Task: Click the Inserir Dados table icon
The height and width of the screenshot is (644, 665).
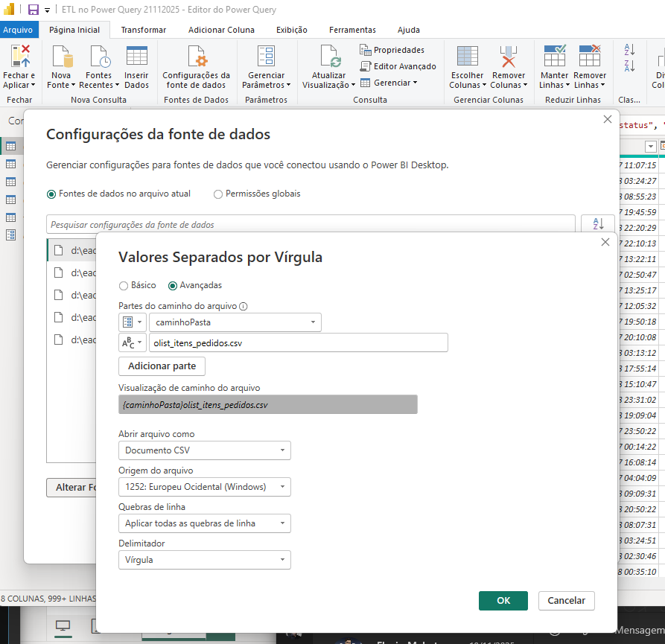Action: pyautogui.click(x=136, y=57)
